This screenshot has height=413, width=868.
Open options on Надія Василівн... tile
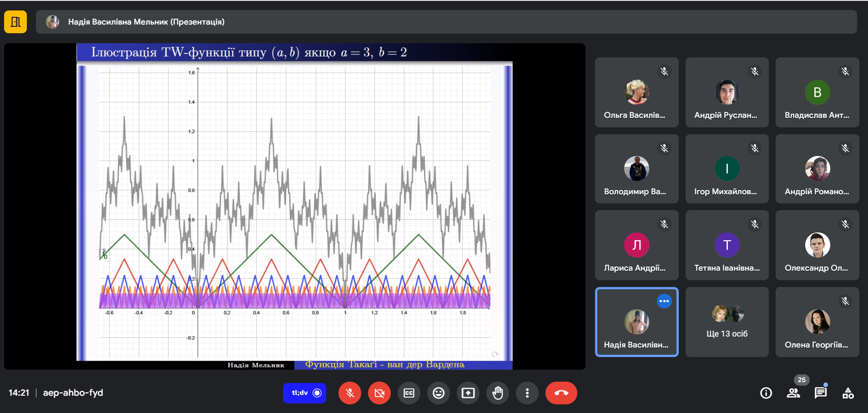(x=664, y=301)
